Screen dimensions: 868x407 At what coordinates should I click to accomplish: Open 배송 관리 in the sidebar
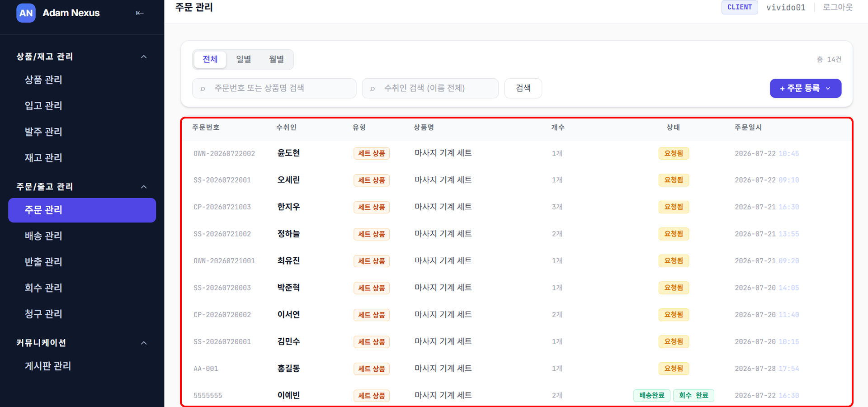(x=43, y=236)
